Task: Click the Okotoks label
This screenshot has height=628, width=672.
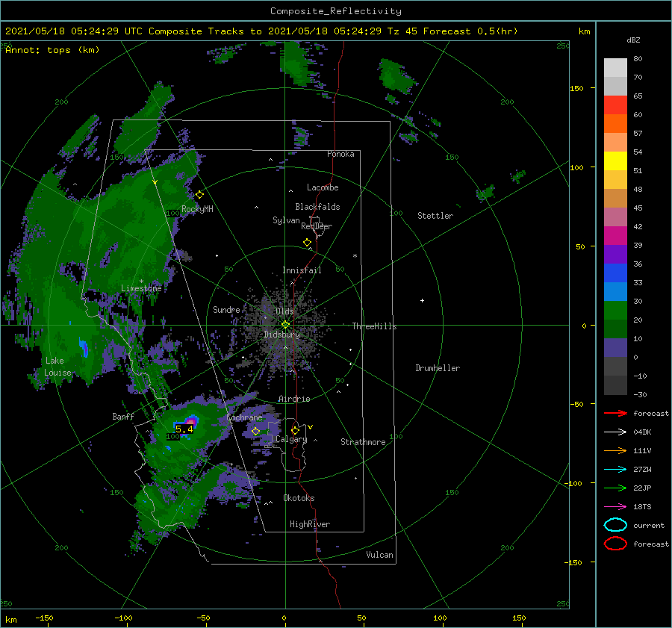Action: point(299,498)
